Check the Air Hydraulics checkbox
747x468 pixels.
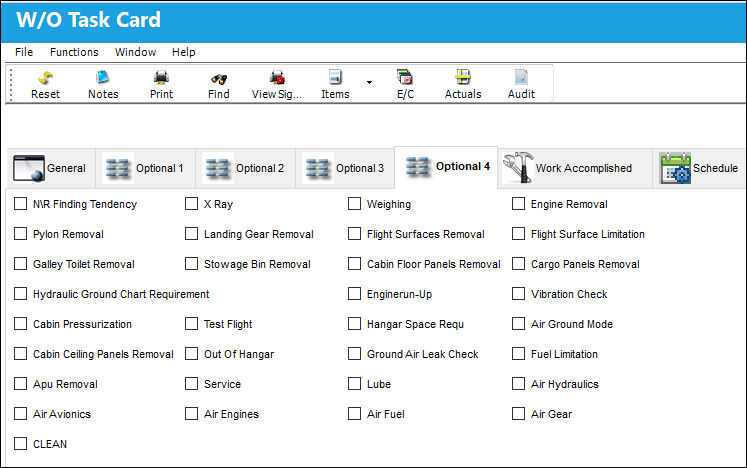click(x=518, y=384)
